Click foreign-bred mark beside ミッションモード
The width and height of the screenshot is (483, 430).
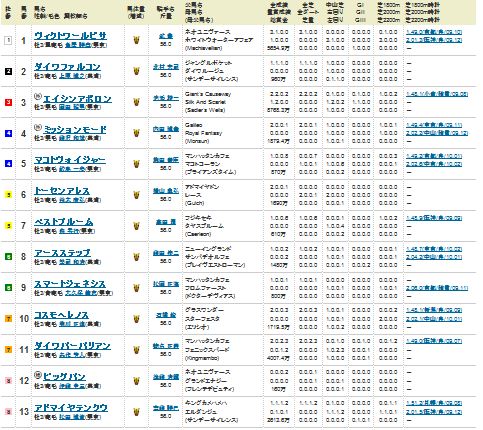click(x=38, y=127)
